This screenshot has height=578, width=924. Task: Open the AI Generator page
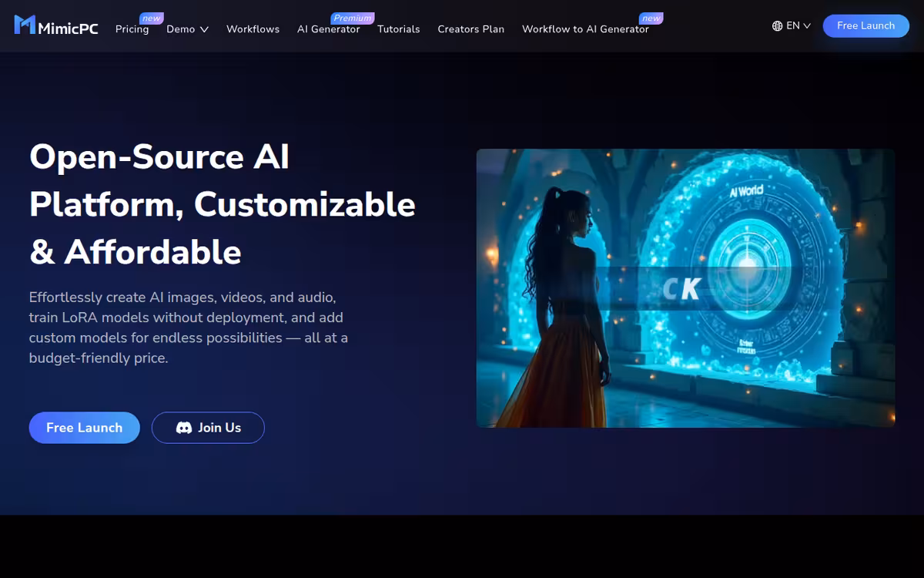pyautogui.click(x=328, y=29)
